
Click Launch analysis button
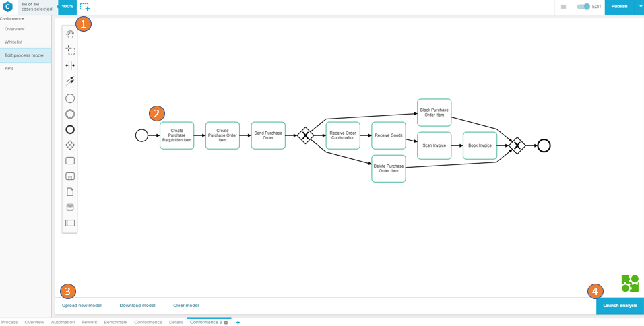pyautogui.click(x=620, y=306)
